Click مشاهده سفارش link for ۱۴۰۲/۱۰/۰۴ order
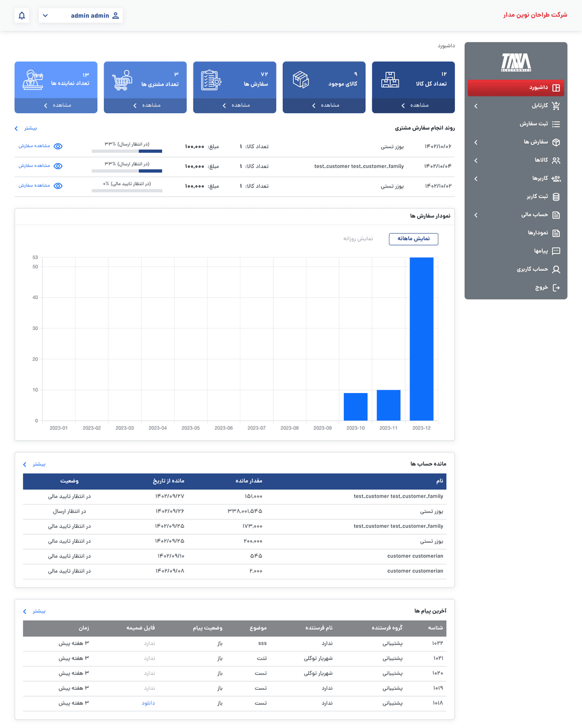This screenshot has height=728, width=582. click(34, 166)
